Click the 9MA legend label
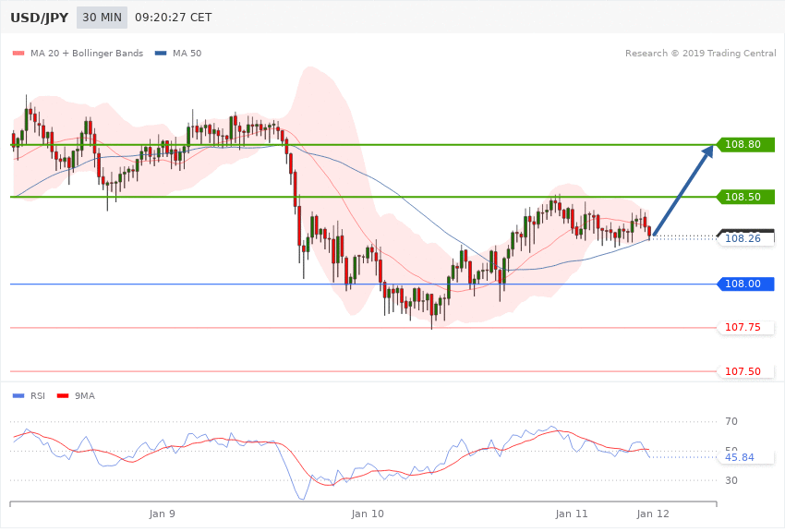This screenshot has height=532, width=785. pyautogui.click(x=85, y=396)
